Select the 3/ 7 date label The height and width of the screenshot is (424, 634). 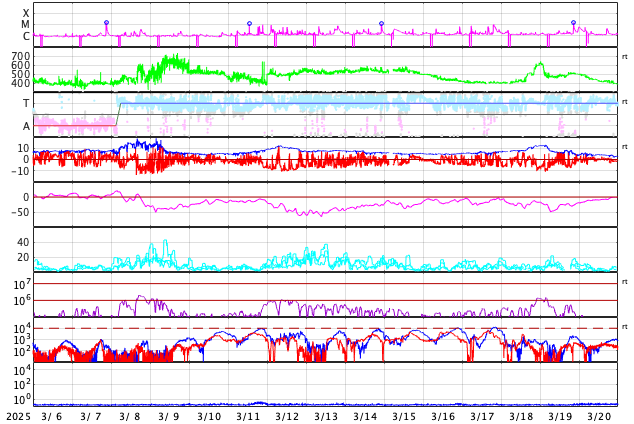coord(91,417)
